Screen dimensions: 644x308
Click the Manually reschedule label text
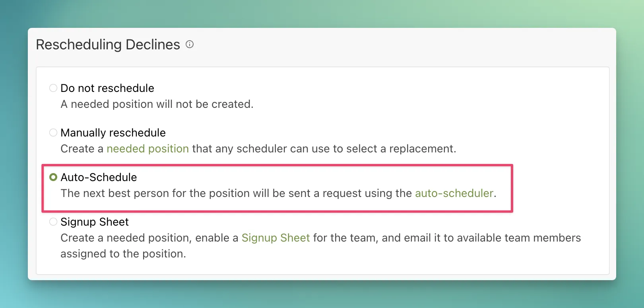113,133
